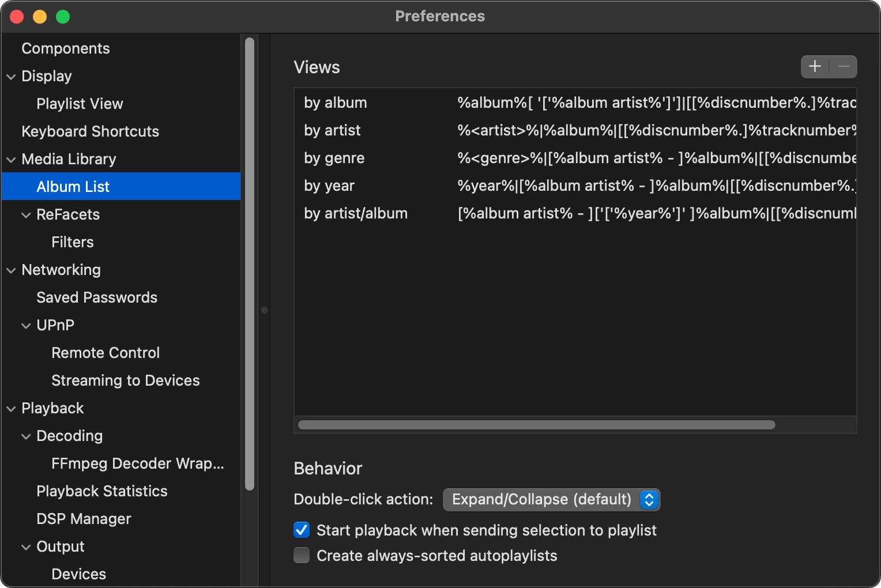
Task: Click the plus button to add view
Action: pyautogui.click(x=815, y=67)
